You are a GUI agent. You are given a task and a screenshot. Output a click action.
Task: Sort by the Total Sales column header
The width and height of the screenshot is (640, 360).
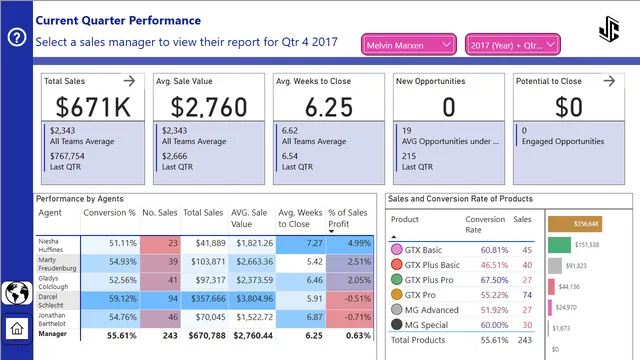(x=203, y=213)
